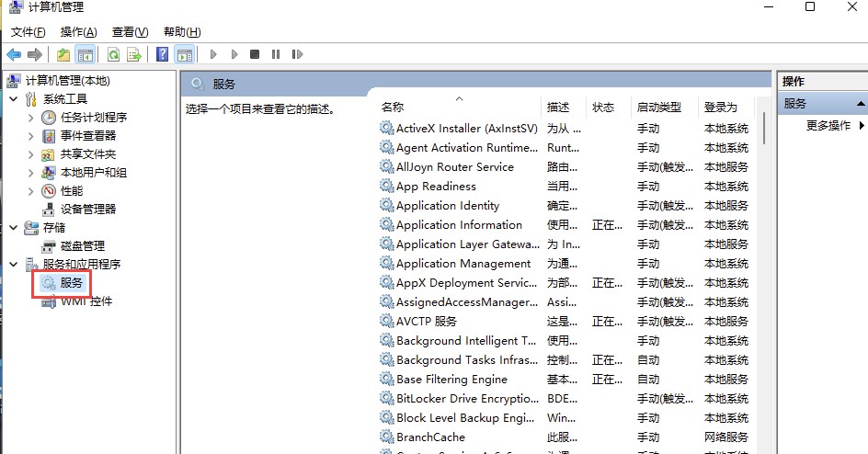868x454 pixels.
Task: Toggle the Show/Hide Console Tree icon
Action: point(86,54)
